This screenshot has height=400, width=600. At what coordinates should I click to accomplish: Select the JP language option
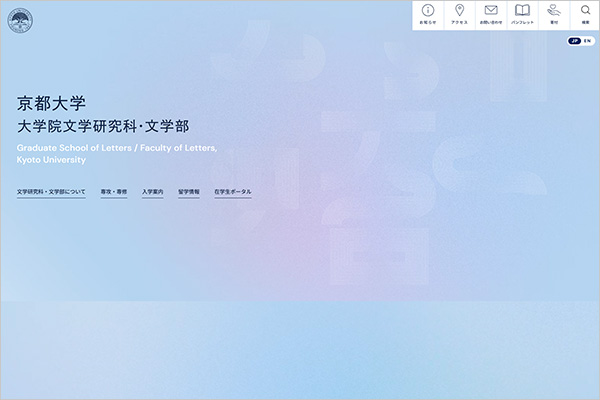[x=574, y=41]
